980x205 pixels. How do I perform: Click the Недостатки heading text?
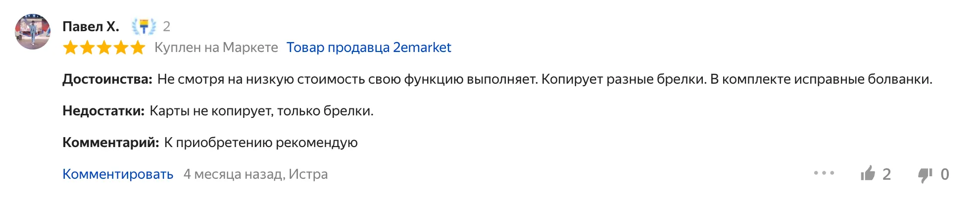(x=103, y=111)
